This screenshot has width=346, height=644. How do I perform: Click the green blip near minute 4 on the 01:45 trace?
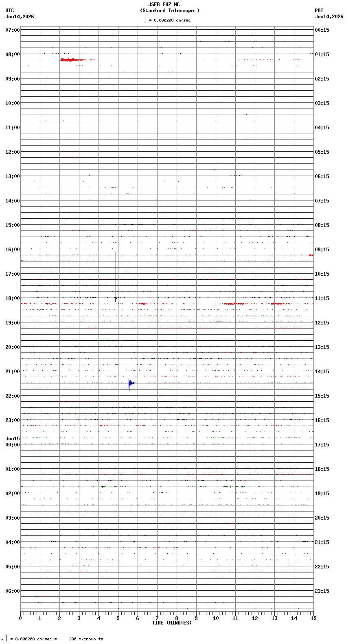[103, 487]
